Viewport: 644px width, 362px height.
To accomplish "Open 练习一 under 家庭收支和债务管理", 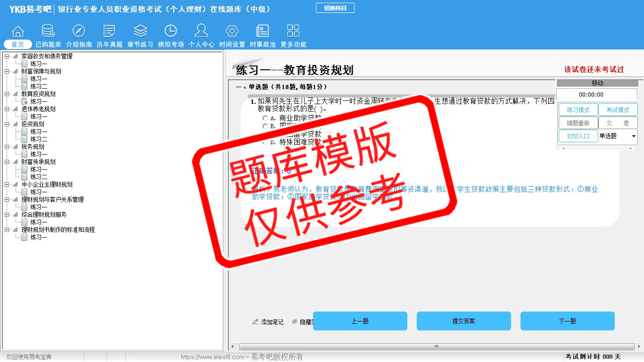I will (x=39, y=64).
